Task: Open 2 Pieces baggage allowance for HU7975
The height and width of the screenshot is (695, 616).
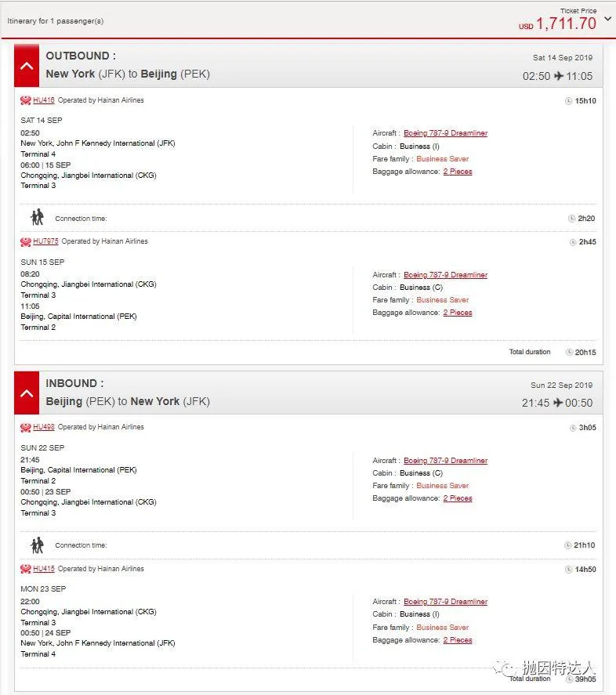Action: (458, 313)
